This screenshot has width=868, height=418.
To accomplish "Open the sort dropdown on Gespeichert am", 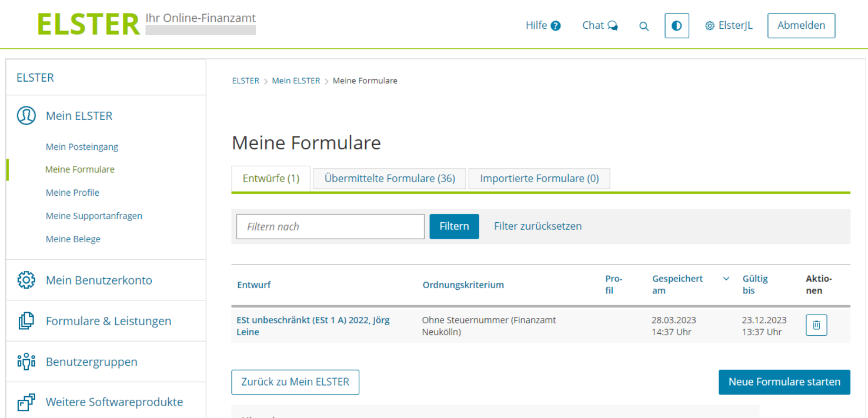I will click(726, 279).
